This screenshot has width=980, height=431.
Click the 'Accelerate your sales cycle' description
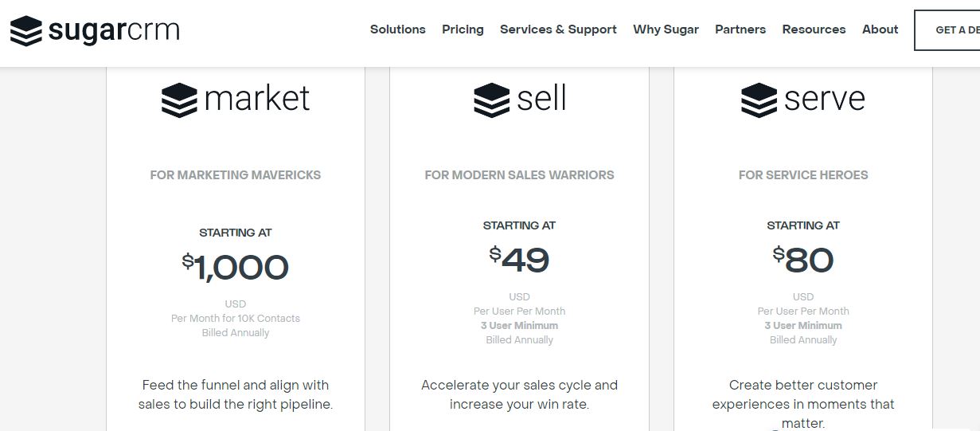[x=519, y=394]
